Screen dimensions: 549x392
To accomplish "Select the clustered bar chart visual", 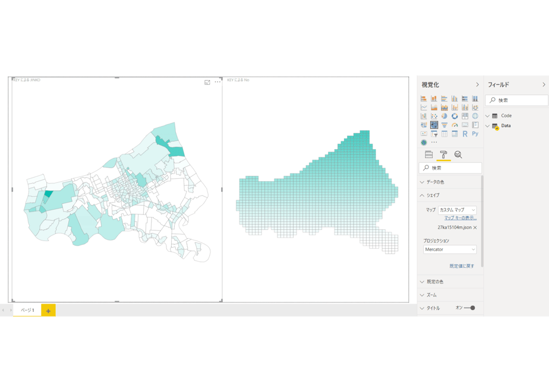I will (x=444, y=99).
